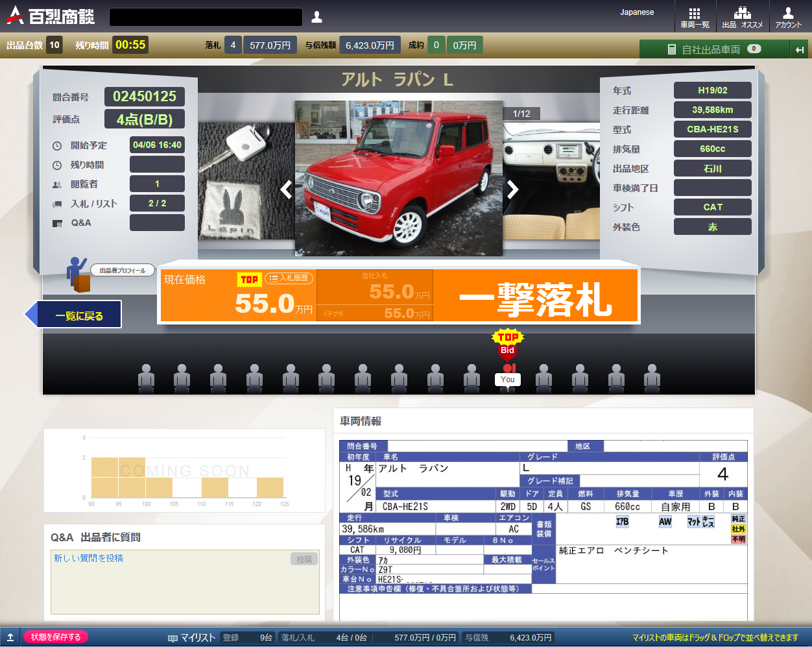Click the COMING SOON price chart

(x=185, y=470)
